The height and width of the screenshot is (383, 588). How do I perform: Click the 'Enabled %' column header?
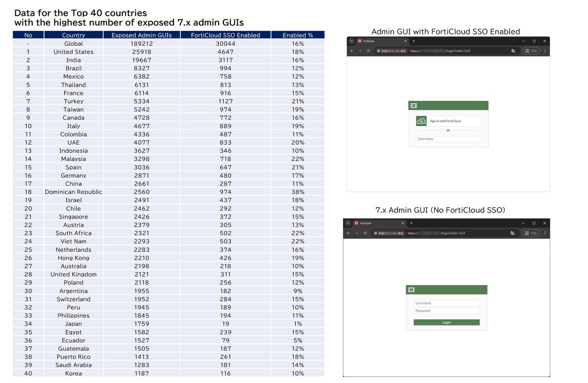298,35
